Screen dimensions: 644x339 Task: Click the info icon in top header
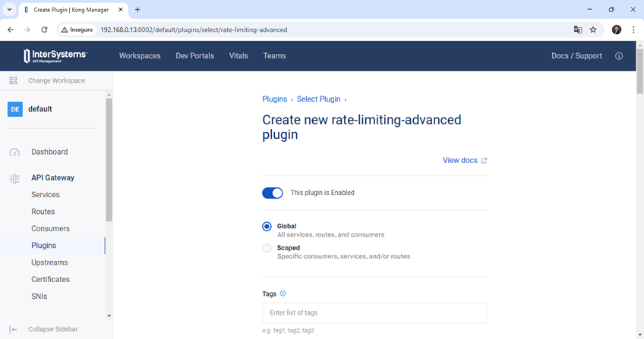(619, 56)
